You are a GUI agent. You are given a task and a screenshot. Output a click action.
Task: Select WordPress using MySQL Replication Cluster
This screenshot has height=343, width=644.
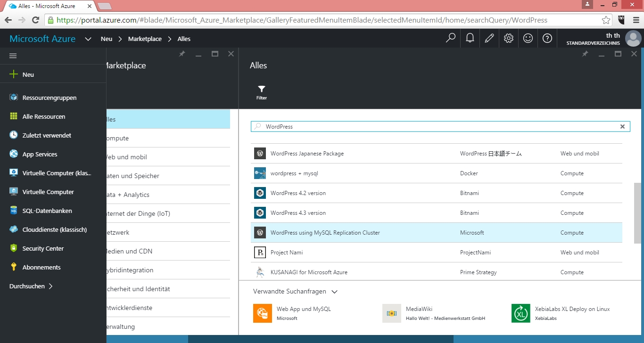pyautogui.click(x=325, y=233)
